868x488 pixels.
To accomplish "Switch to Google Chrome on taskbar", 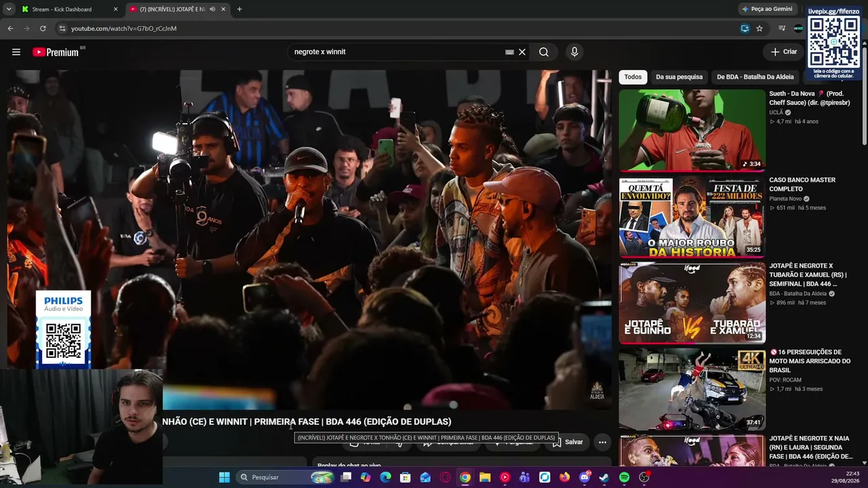I will tap(465, 477).
